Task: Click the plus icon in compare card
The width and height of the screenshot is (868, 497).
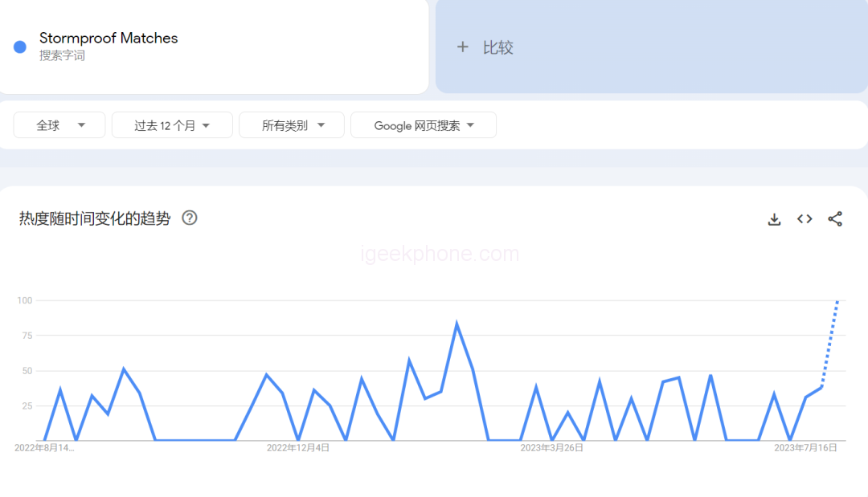Action: tap(462, 47)
